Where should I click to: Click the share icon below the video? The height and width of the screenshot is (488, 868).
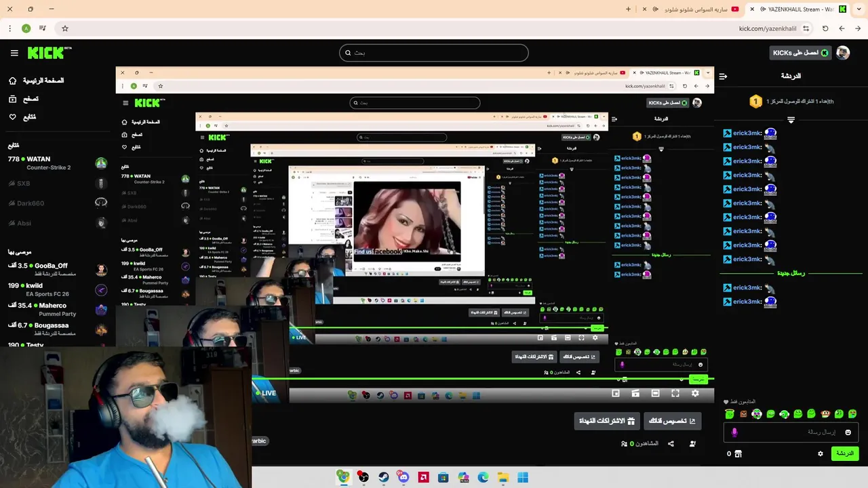(671, 444)
